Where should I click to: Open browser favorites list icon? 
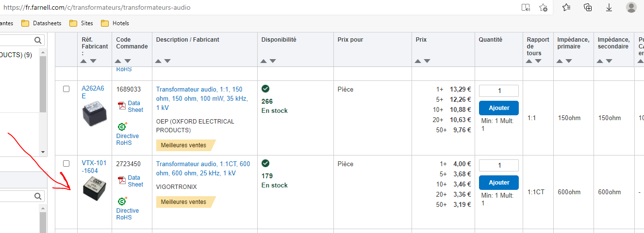(x=566, y=7)
